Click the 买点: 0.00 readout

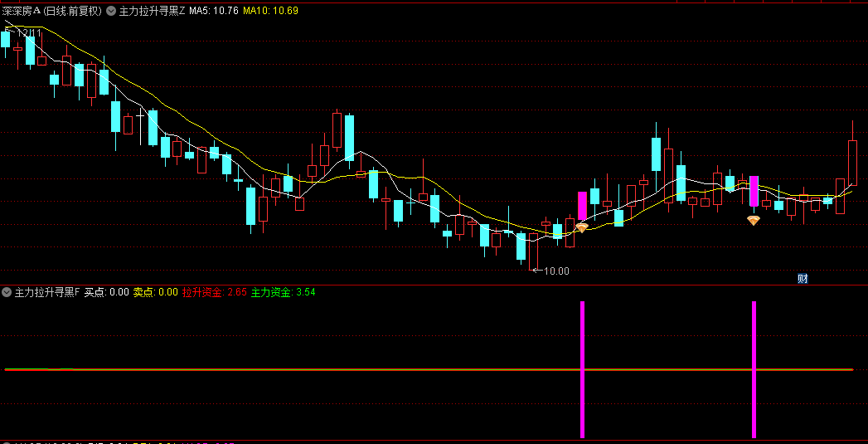[x=106, y=291]
